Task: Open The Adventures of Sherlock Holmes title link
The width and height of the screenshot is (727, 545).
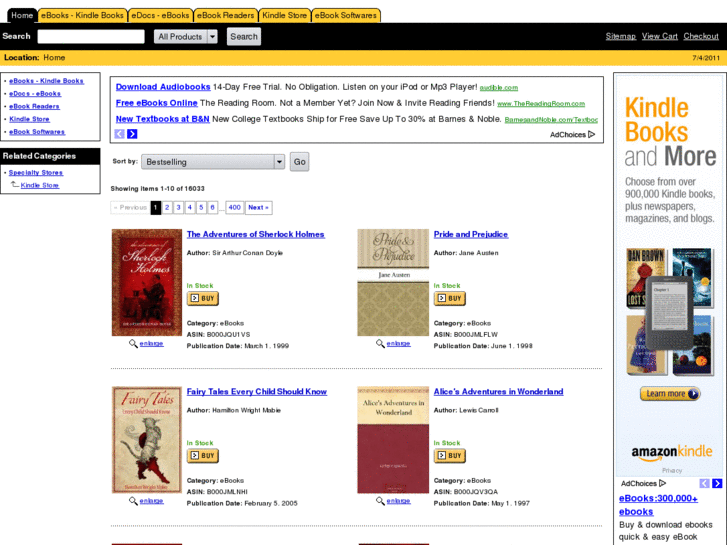Action: (255, 234)
